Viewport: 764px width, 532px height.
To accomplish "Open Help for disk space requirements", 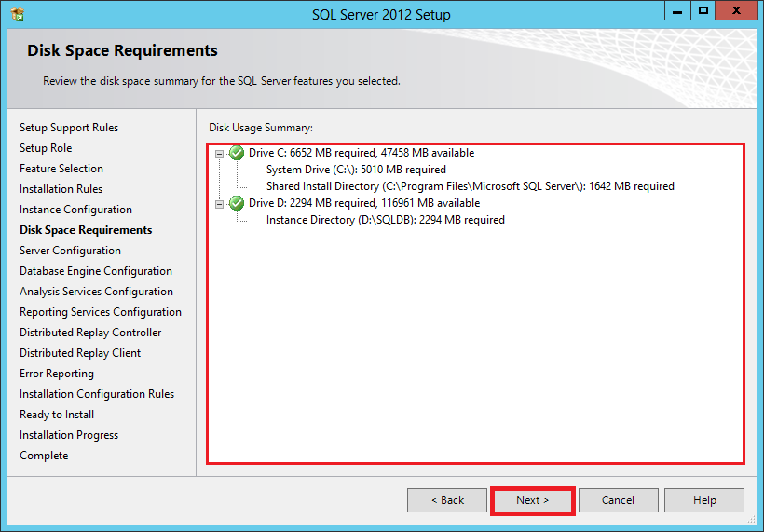I will click(704, 500).
